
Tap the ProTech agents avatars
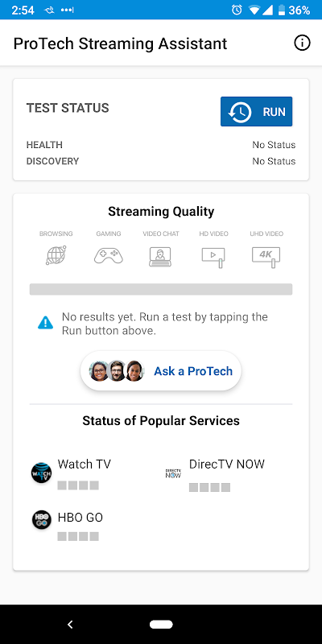point(117,371)
